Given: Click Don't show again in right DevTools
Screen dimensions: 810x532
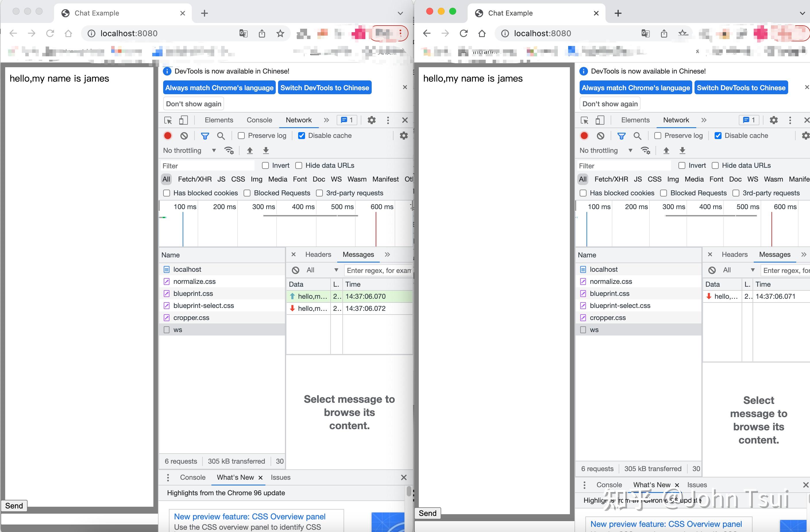Looking at the screenshot, I should click(610, 104).
